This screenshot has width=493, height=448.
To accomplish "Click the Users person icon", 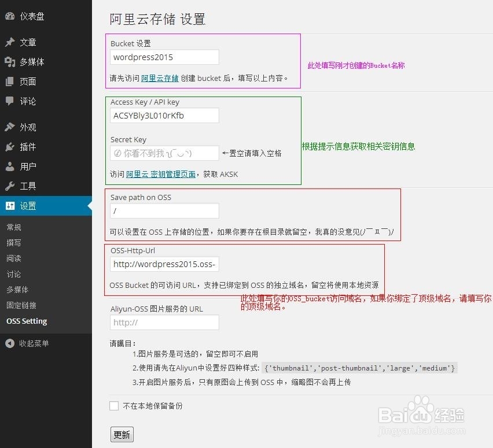I will pyautogui.click(x=10, y=166).
